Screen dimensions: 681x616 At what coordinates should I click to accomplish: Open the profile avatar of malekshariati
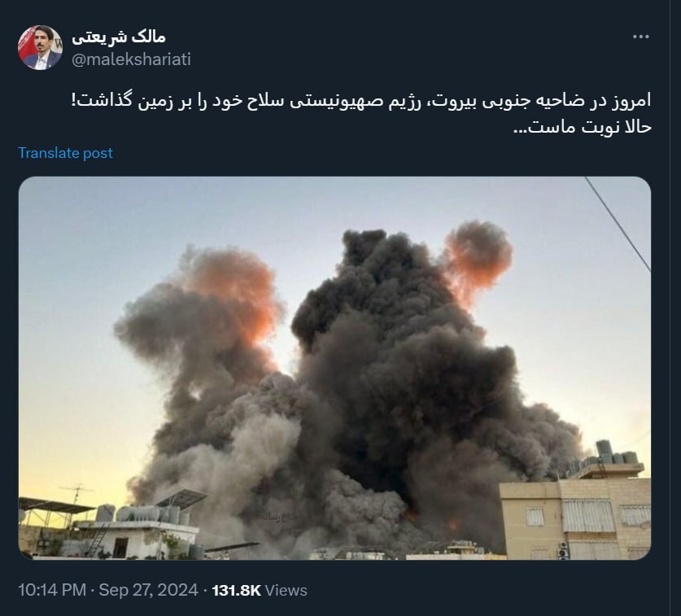[x=40, y=48]
